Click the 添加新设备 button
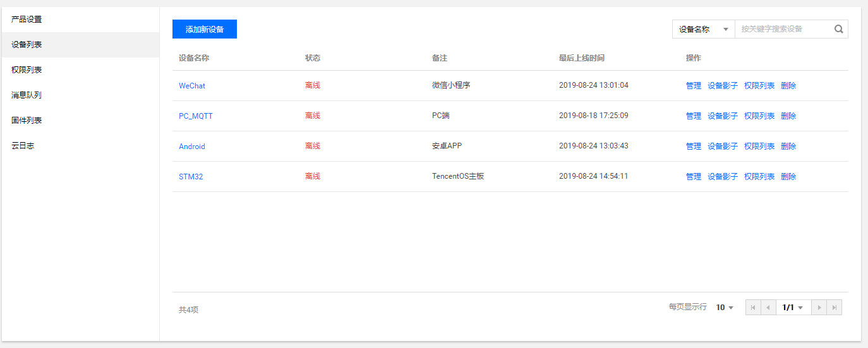Viewport: 868px width, 348px height. [x=205, y=29]
